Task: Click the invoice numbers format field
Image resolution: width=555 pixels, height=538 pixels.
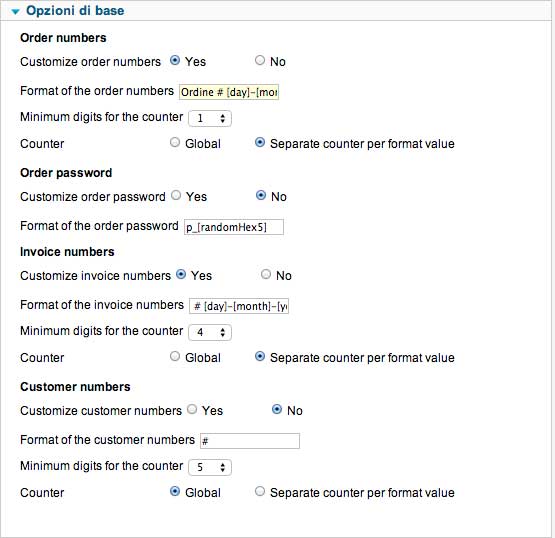Action: pyautogui.click(x=239, y=306)
